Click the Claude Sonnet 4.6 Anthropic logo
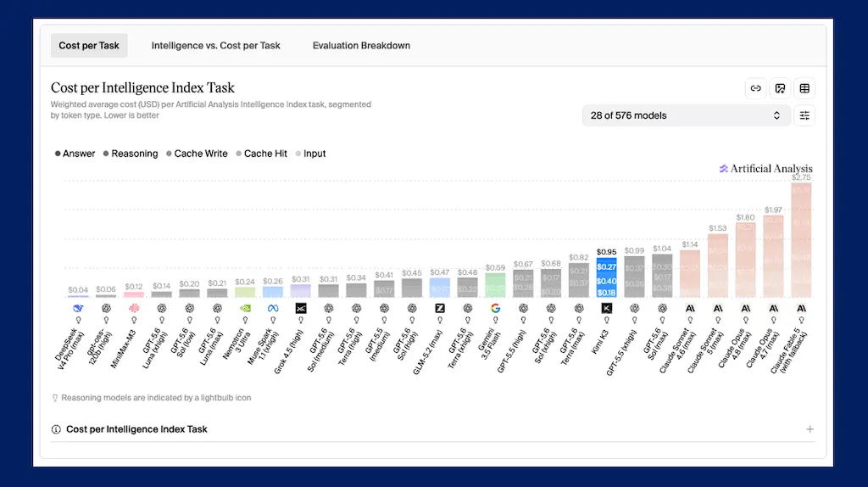Viewport: 868px width, 487px height. click(690, 308)
